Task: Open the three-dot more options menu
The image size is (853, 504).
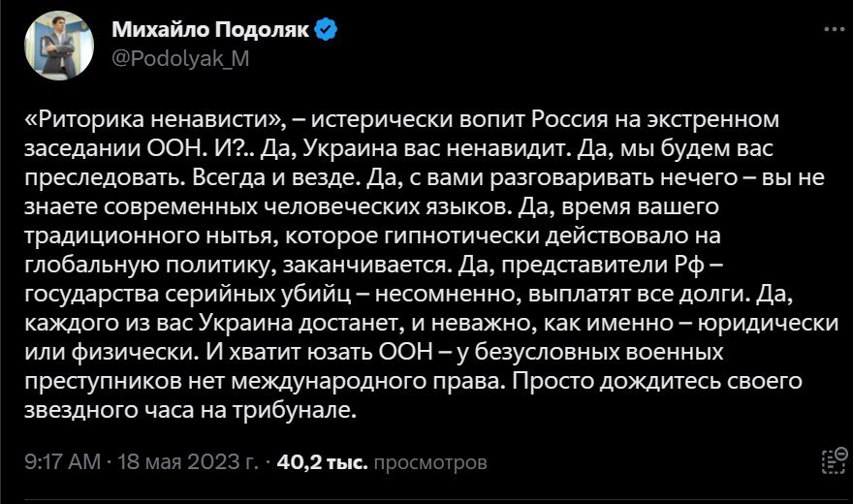Action: [830, 29]
